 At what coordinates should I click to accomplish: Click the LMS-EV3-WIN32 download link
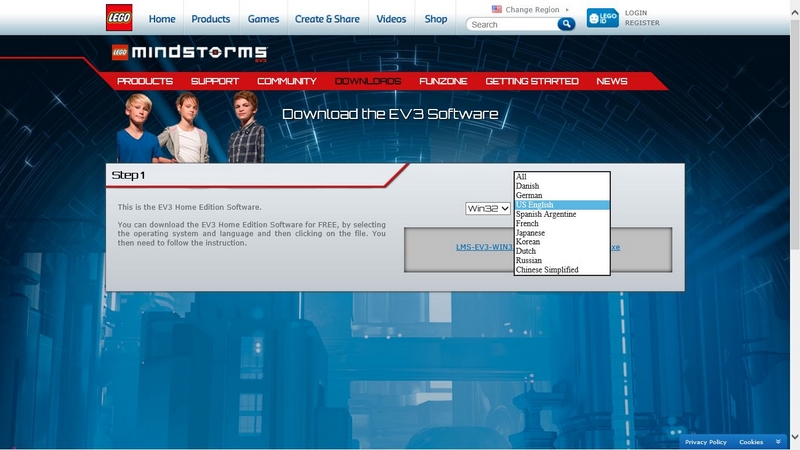484,247
